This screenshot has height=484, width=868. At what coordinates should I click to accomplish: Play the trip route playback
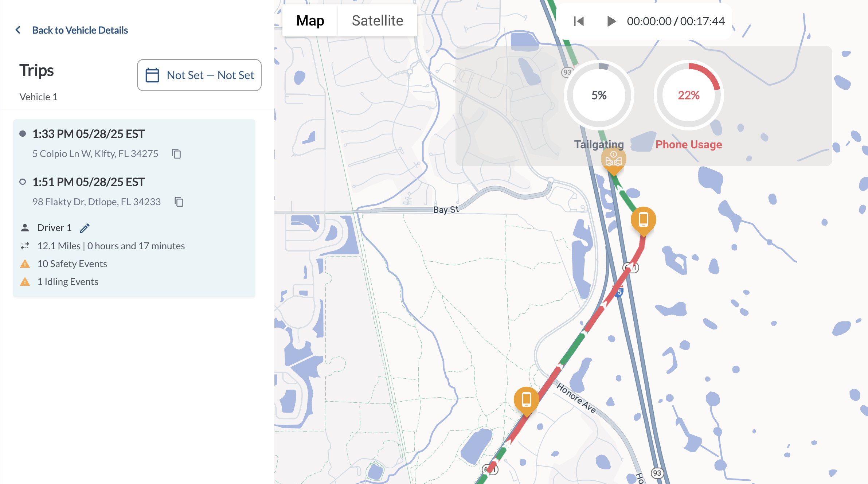[611, 21]
